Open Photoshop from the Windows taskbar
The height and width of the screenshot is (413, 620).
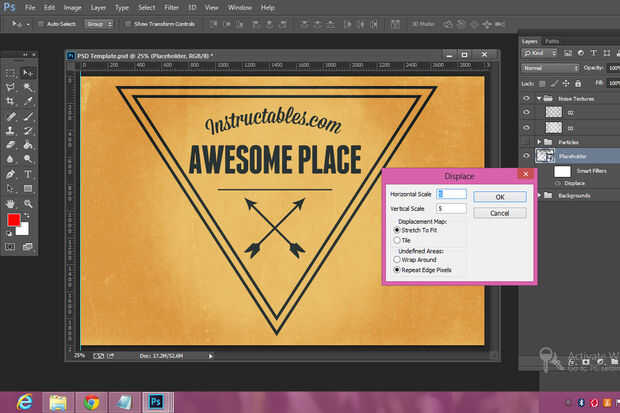(157, 400)
